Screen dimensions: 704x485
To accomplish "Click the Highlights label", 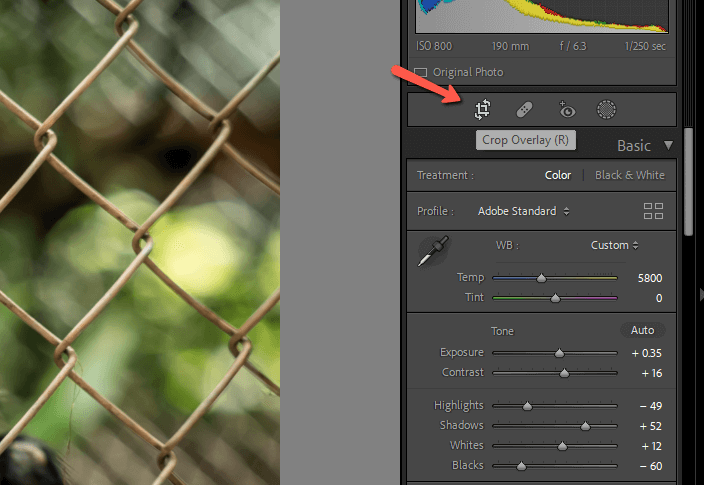I will point(458,406).
